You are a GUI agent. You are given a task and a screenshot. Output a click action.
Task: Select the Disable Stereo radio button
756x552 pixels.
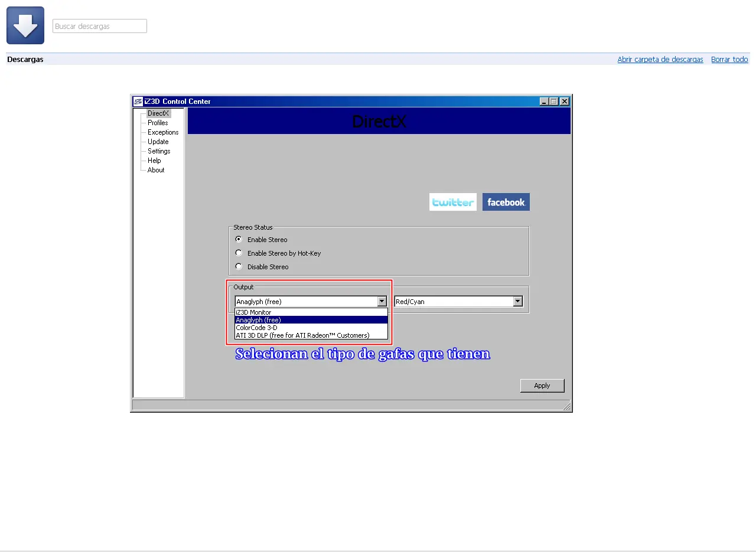239,266
